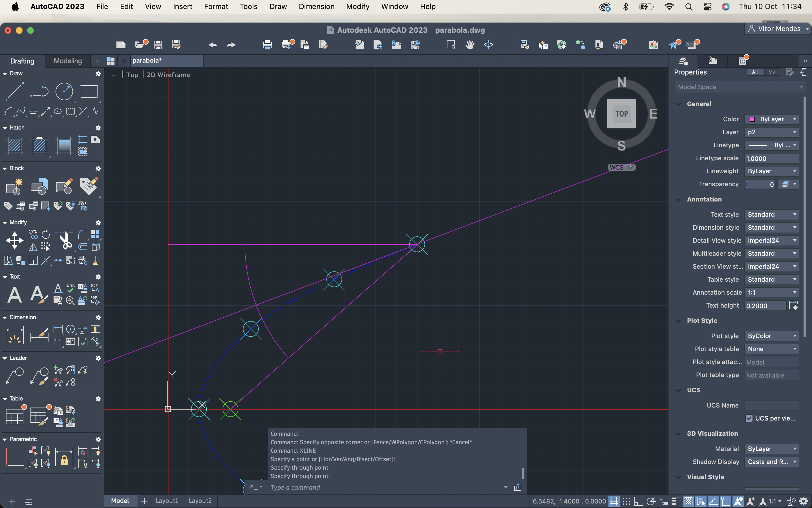This screenshot has width=812, height=508.
Task: Open the Color ByLayer dropdown
Action: pyautogui.click(x=771, y=119)
